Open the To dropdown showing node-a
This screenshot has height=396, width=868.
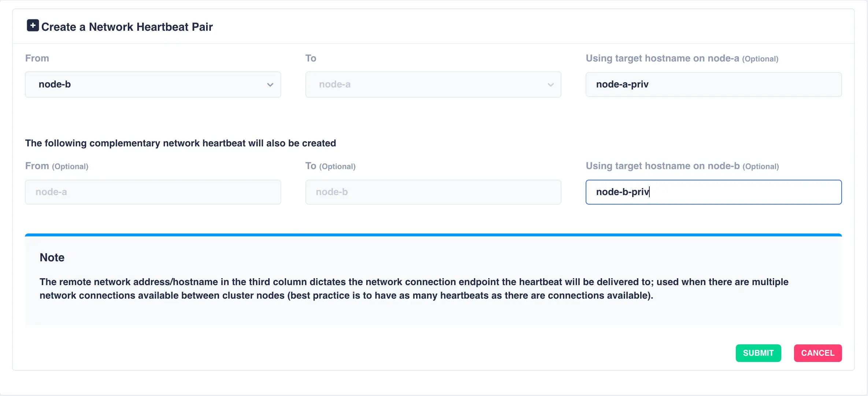coord(433,85)
